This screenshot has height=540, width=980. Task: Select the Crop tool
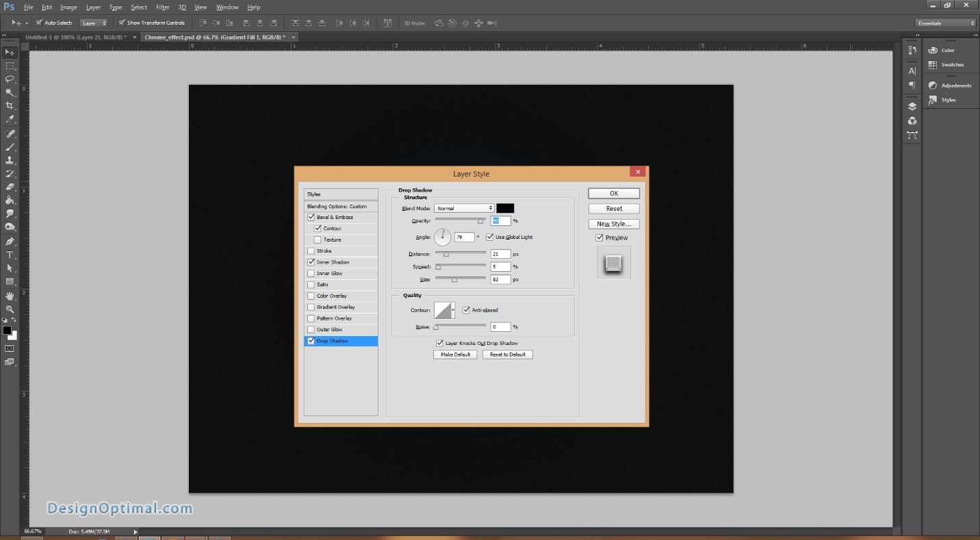(x=10, y=105)
